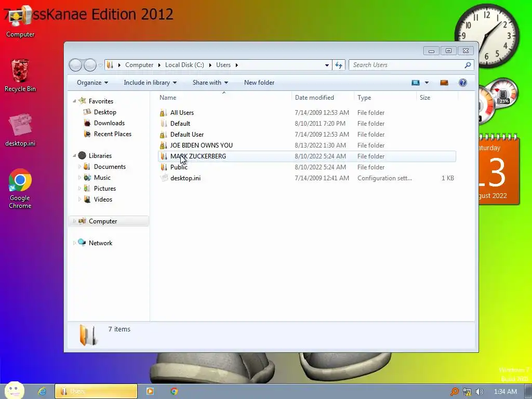The image size is (532, 399).
Task: Refresh the Users folder view
Action: [x=339, y=65]
